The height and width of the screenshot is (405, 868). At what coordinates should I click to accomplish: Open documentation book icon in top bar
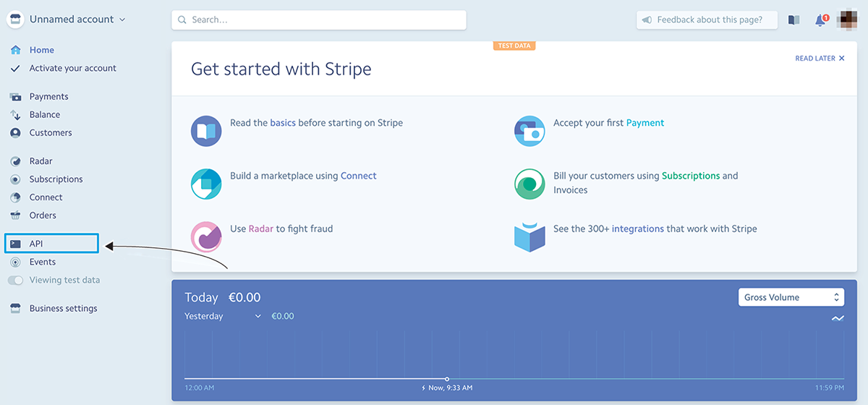coord(793,20)
